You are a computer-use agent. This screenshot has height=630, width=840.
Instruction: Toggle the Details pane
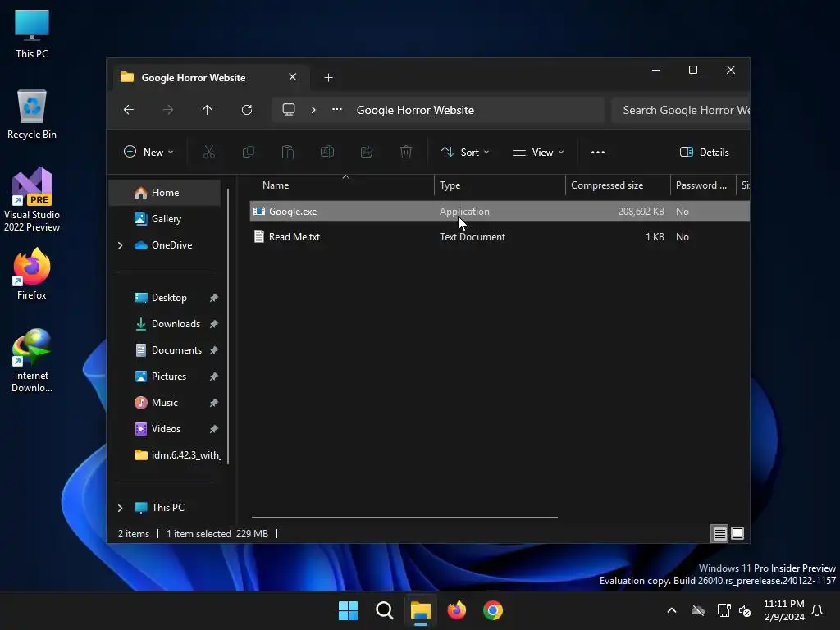click(704, 152)
